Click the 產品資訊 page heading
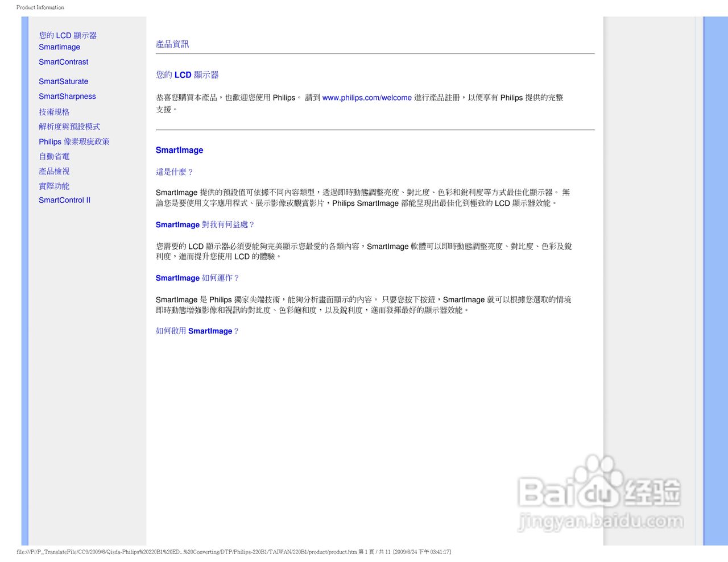 [x=172, y=44]
